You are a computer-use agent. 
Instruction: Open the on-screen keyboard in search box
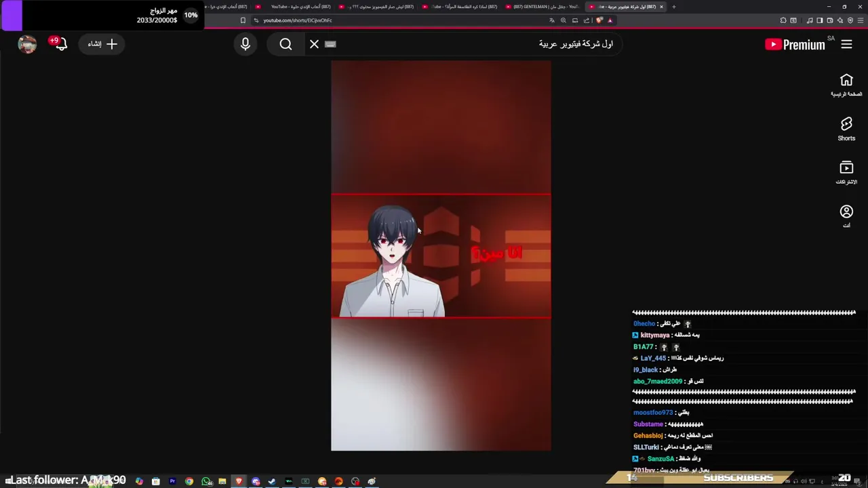click(x=330, y=44)
